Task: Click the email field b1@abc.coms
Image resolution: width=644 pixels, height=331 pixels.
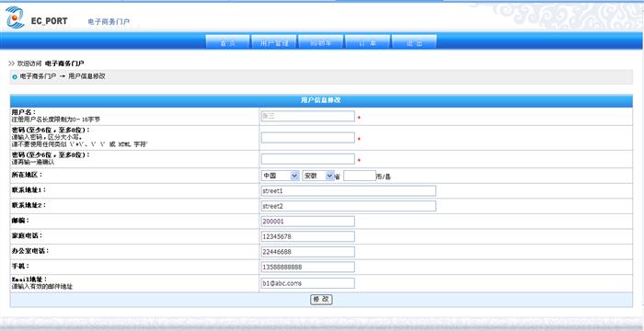Action: tap(308, 283)
